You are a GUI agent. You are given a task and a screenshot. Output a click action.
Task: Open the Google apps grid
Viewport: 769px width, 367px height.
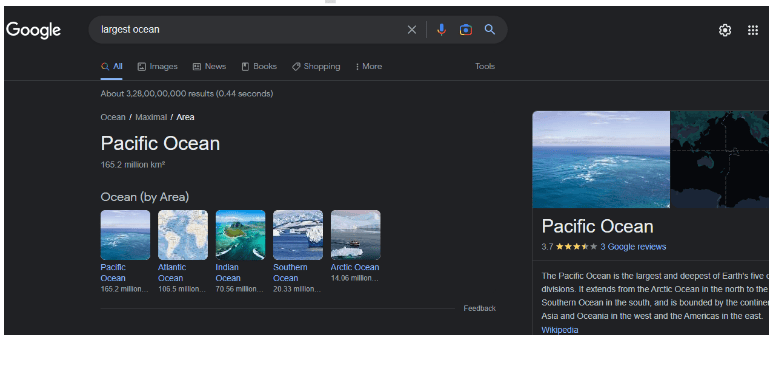(753, 30)
